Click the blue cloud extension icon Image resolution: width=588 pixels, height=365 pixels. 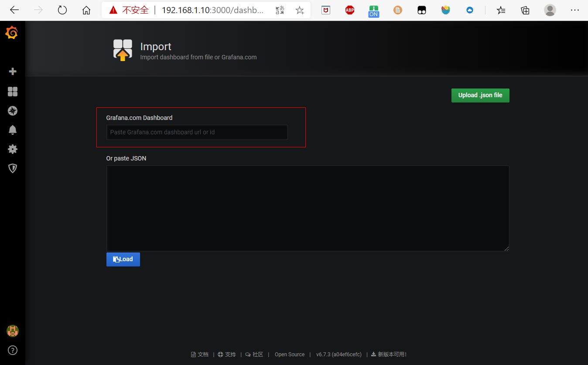470,10
